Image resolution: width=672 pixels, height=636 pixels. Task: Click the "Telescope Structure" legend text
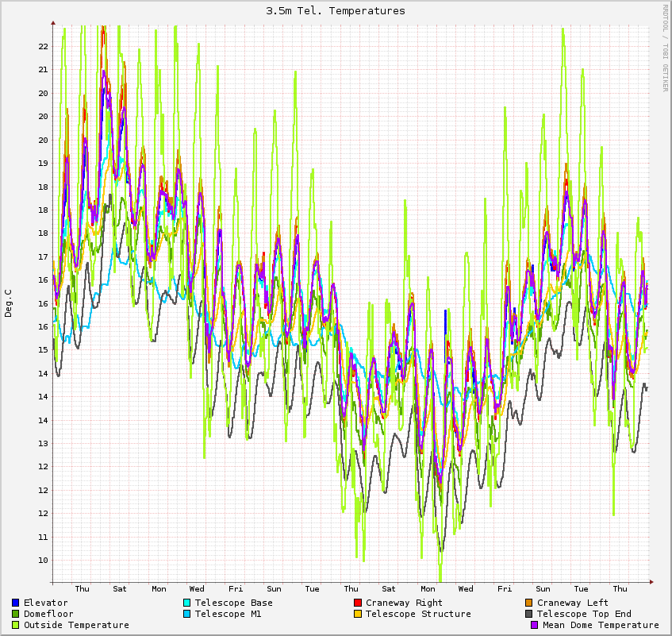(418, 614)
